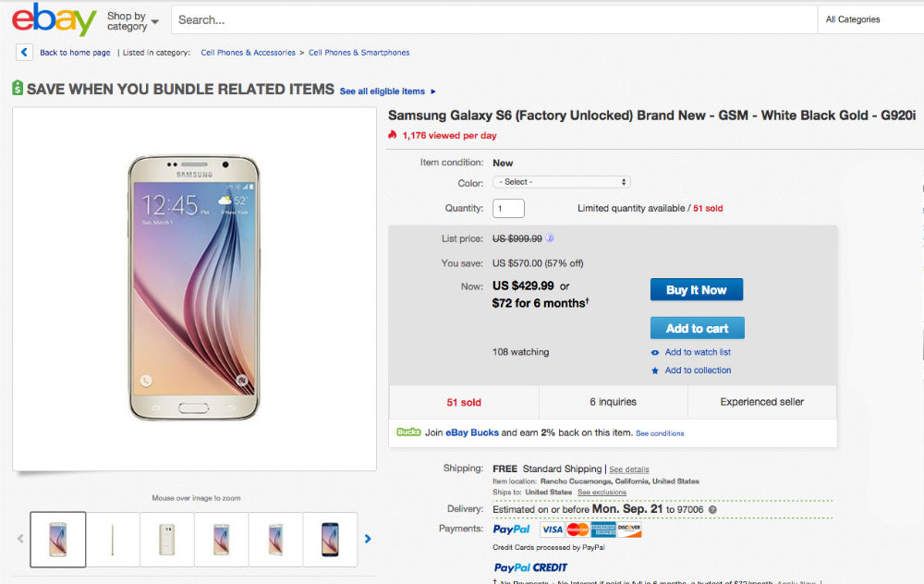Click the PayPal CREDIT logo
This screenshot has width=924, height=584.
(x=529, y=566)
